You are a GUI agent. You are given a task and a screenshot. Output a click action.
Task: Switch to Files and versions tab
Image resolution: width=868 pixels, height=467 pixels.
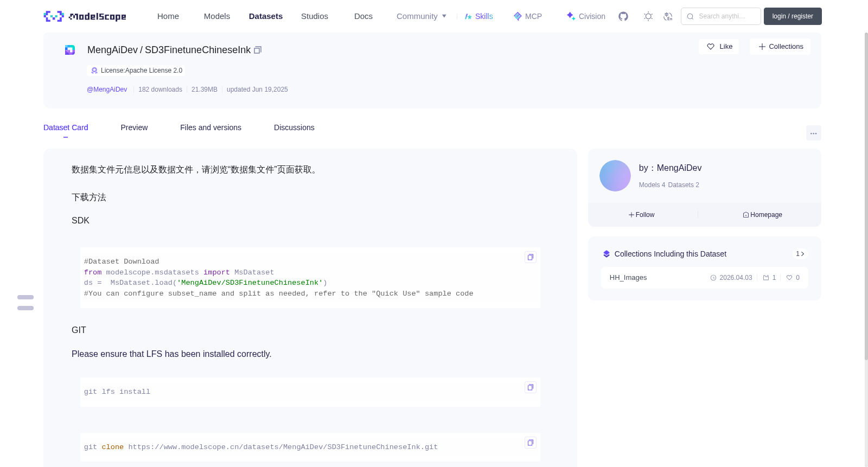(x=210, y=127)
